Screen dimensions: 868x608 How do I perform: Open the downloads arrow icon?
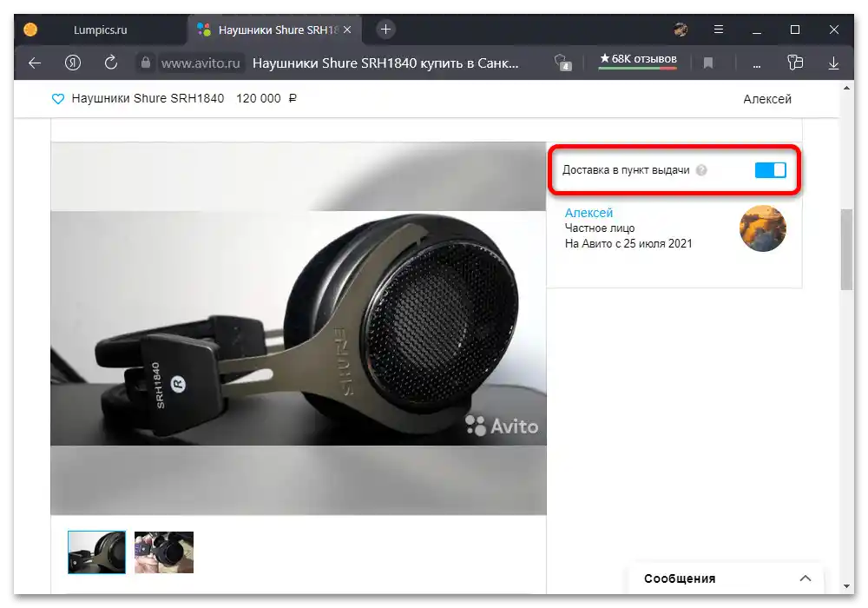point(833,63)
